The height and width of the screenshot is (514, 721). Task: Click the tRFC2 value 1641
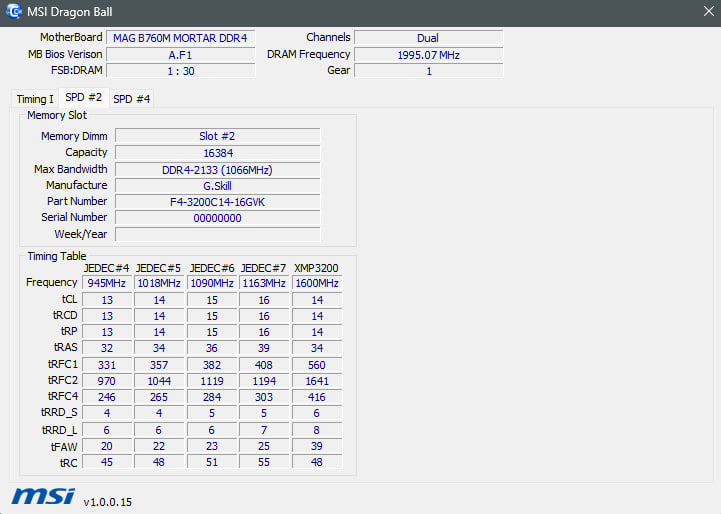pyautogui.click(x=317, y=381)
